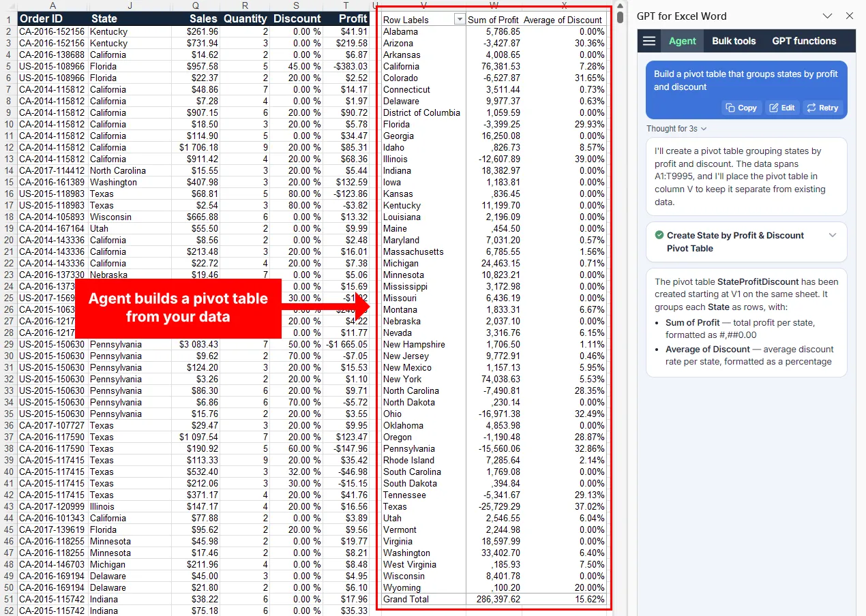
Task: Switch to the GPT functions tab
Action: pyautogui.click(x=804, y=41)
